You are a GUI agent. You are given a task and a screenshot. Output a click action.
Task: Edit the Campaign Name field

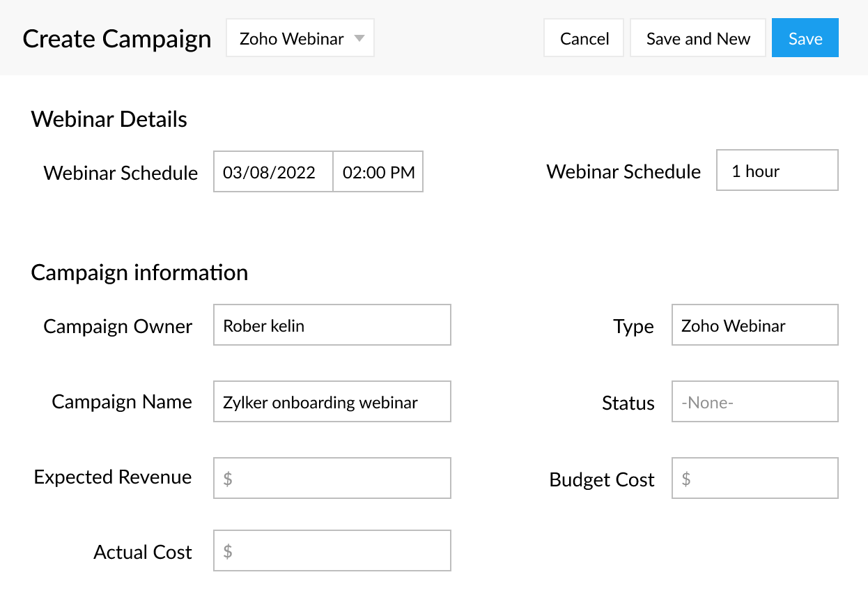tap(332, 402)
